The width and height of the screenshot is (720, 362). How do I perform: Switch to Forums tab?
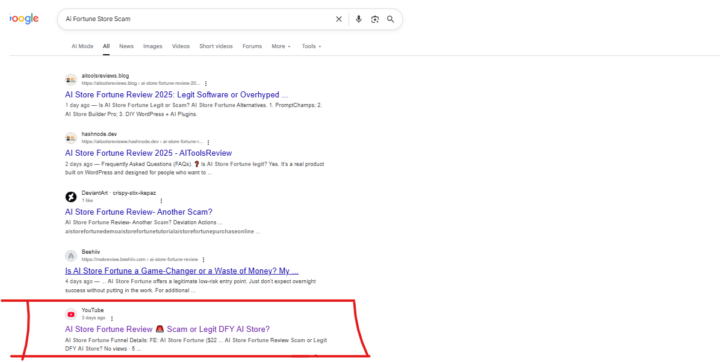(252, 46)
